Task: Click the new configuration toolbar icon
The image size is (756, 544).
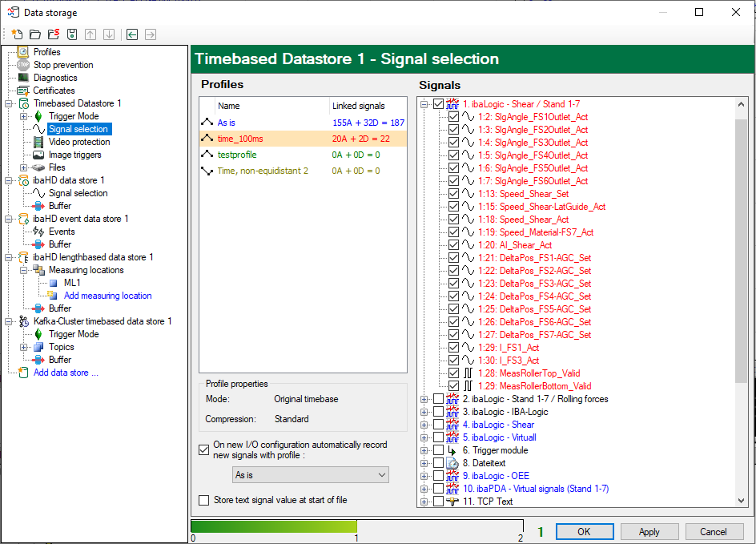Action: click(x=17, y=34)
